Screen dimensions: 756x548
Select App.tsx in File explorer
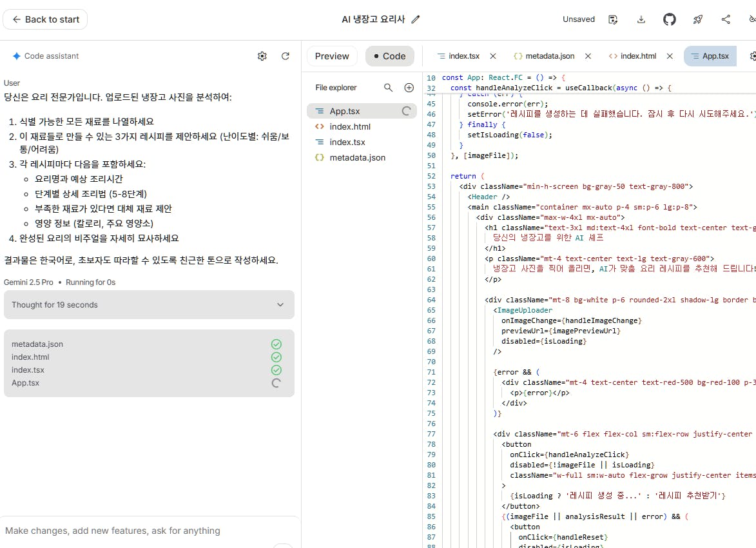pos(362,111)
